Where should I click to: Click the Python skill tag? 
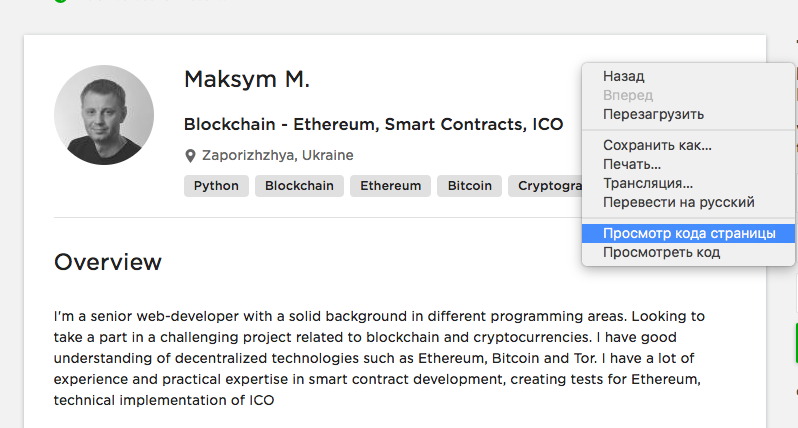pos(216,186)
